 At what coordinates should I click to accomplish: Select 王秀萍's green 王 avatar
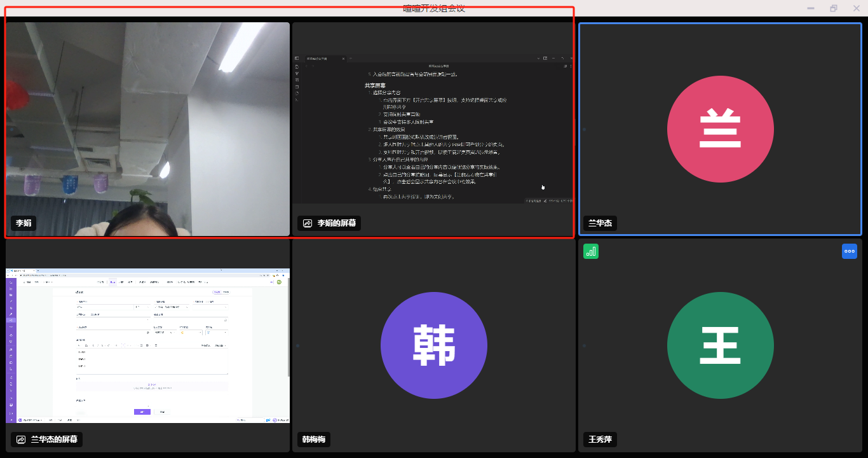[x=720, y=345]
